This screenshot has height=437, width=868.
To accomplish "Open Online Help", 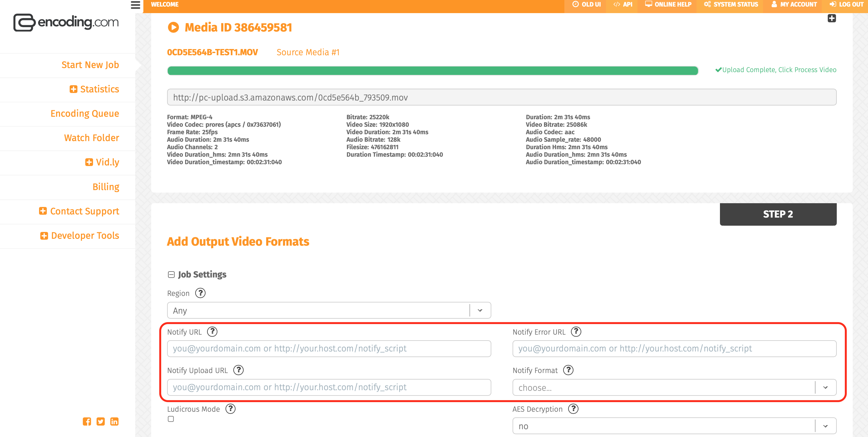I will pos(668,4).
